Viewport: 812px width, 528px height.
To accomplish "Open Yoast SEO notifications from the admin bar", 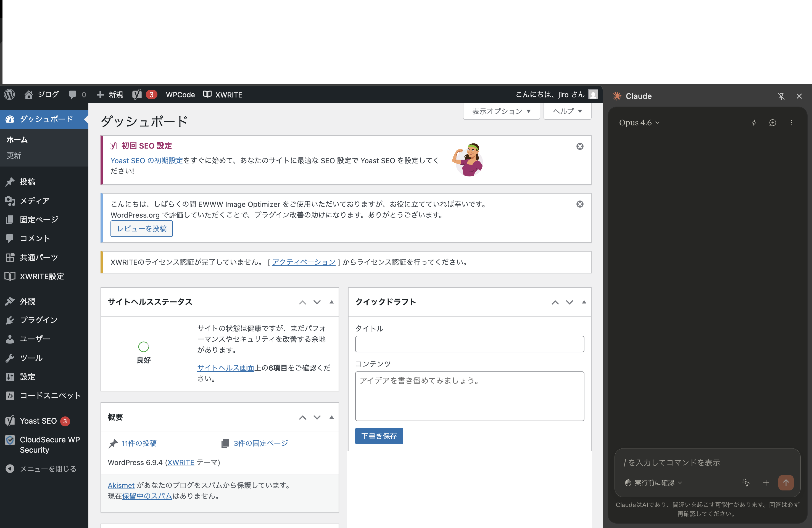I will (144, 94).
